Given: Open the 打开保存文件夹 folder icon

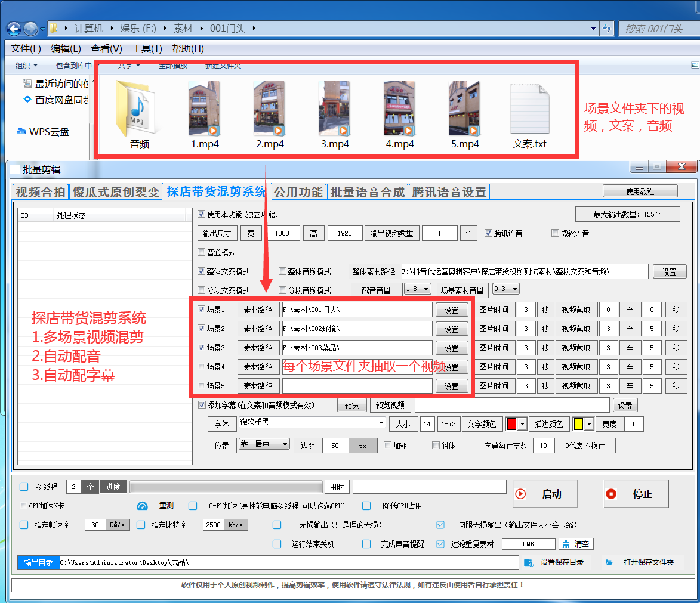Looking at the screenshot, I should coord(610,562).
